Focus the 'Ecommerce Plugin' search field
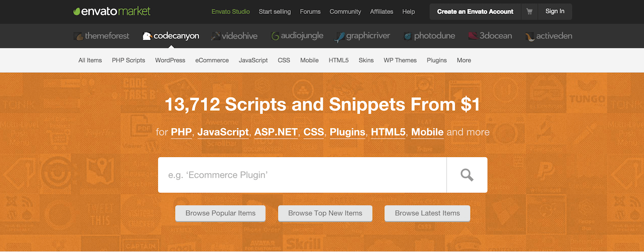644x252 pixels. point(302,175)
